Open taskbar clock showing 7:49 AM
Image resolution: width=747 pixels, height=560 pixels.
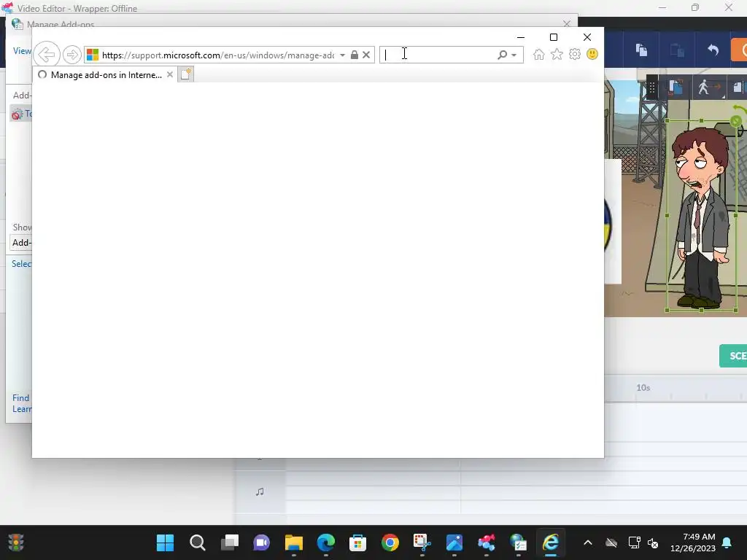pyautogui.click(x=693, y=542)
